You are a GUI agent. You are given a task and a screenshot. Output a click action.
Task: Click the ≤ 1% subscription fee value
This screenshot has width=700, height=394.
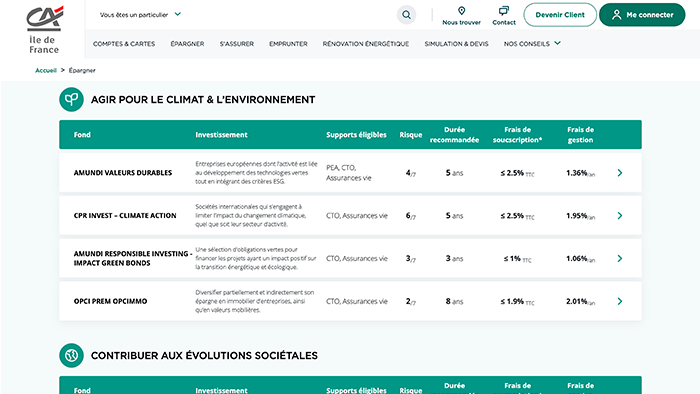coord(517,259)
